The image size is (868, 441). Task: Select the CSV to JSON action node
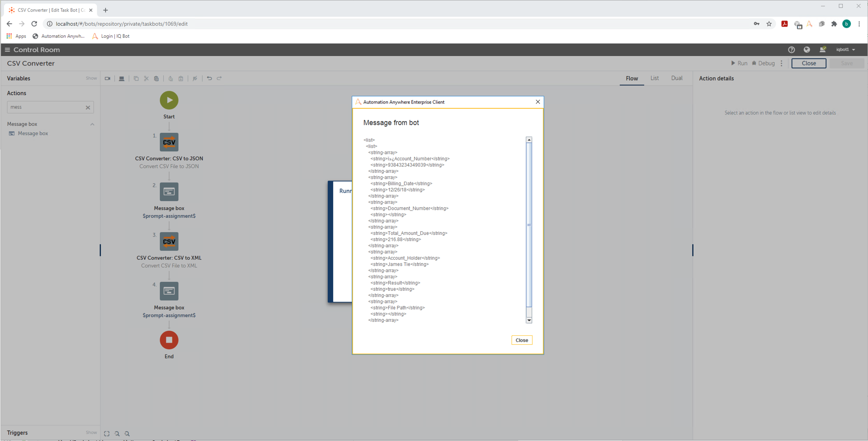(169, 142)
